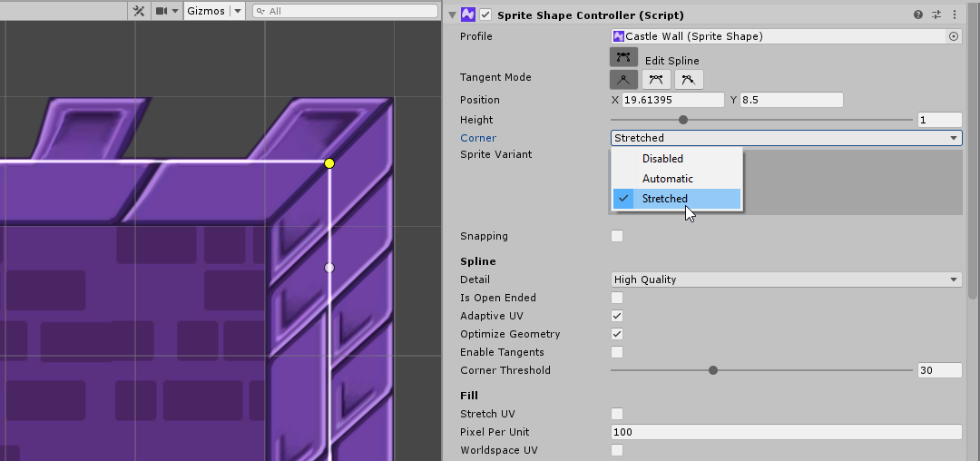Select the Linear tangent mode icon
This screenshot has height=461, width=980.
pyautogui.click(x=623, y=79)
